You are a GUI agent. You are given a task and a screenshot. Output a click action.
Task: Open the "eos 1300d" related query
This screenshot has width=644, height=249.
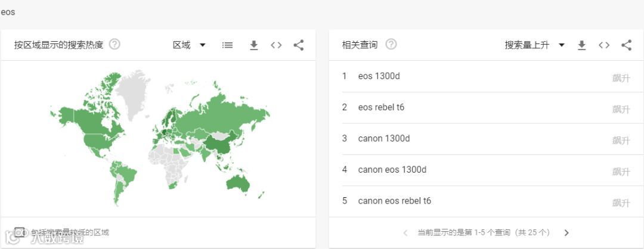tap(379, 76)
